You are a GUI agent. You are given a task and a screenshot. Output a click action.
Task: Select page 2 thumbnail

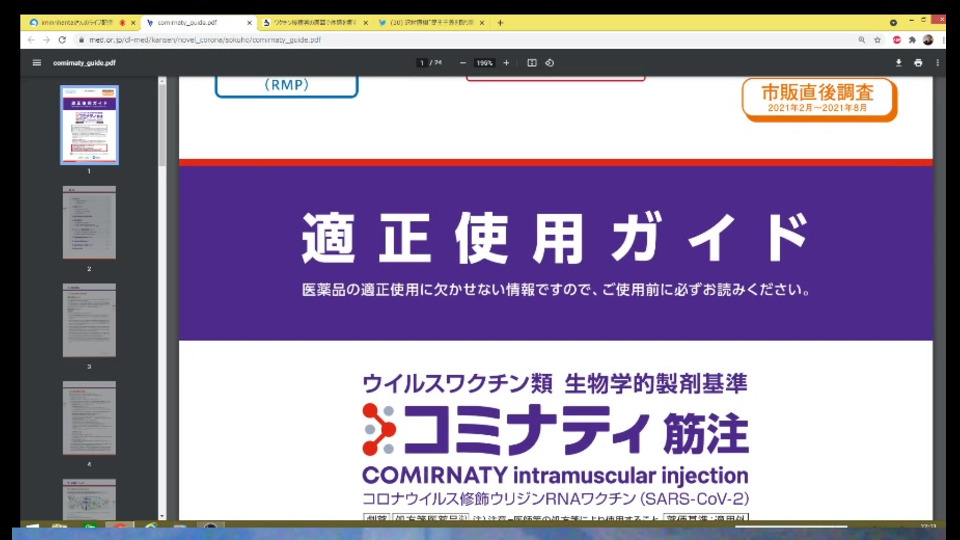coord(89,222)
